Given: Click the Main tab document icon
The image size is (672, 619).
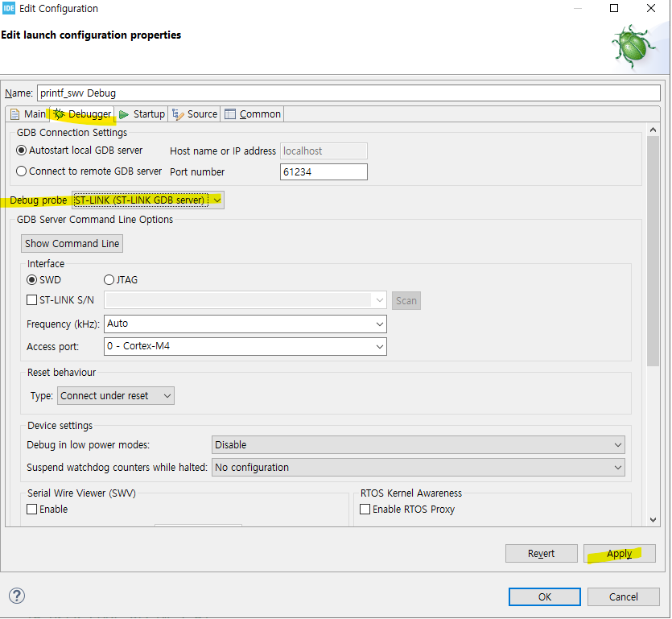Looking at the screenshot, I should click(15, 114).
